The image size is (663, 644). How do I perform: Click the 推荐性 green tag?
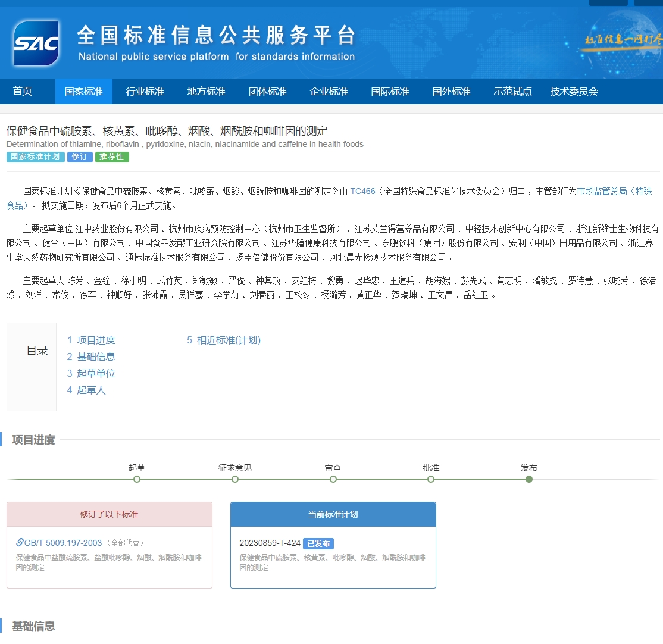tap(112, 157)
